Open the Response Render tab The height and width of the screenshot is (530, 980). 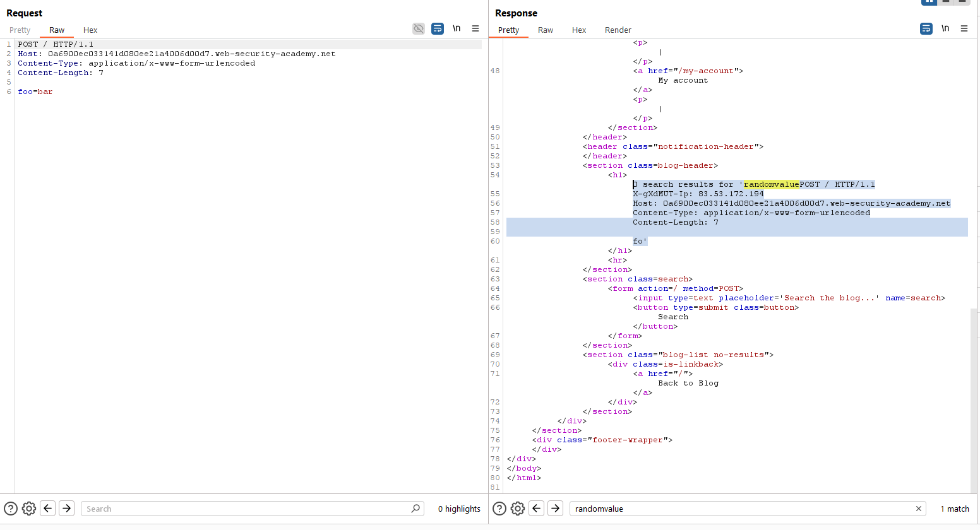coord(618,30)
